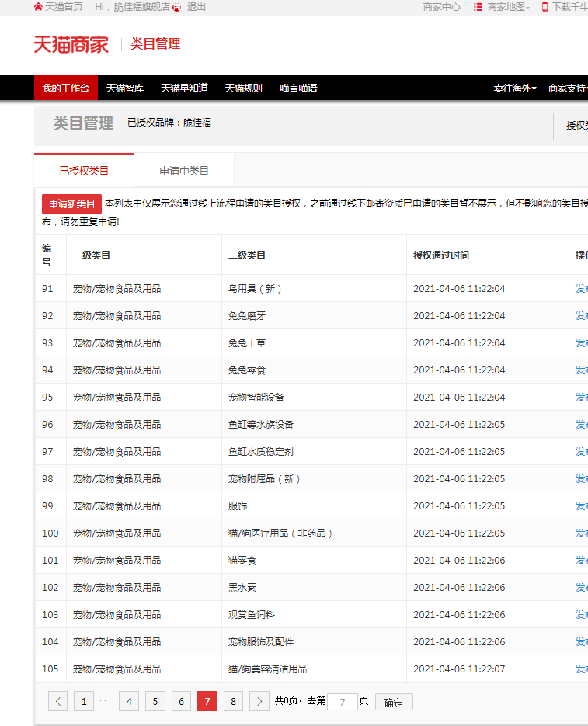Open 天猫早知道 menu item
The image size is (588, 726).
pos(184,88)
